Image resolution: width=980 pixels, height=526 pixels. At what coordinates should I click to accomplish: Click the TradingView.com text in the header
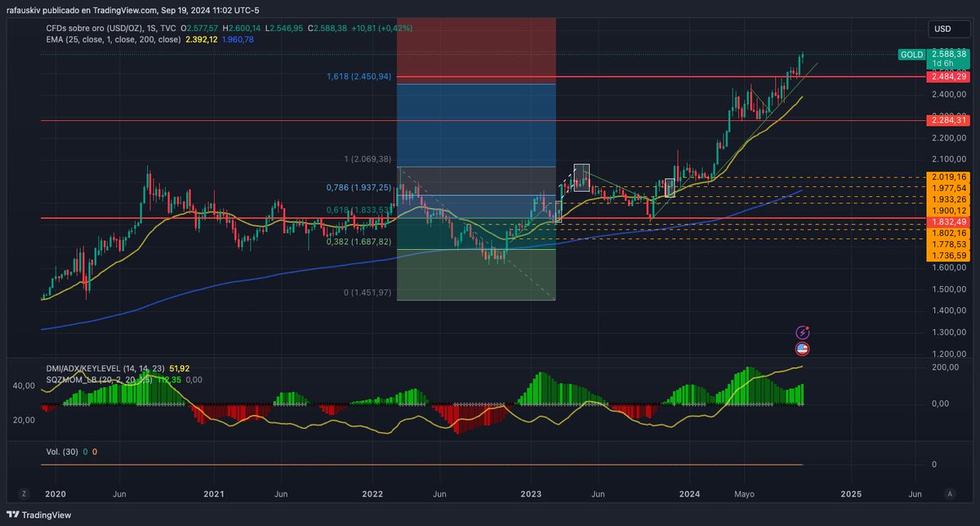127,11
